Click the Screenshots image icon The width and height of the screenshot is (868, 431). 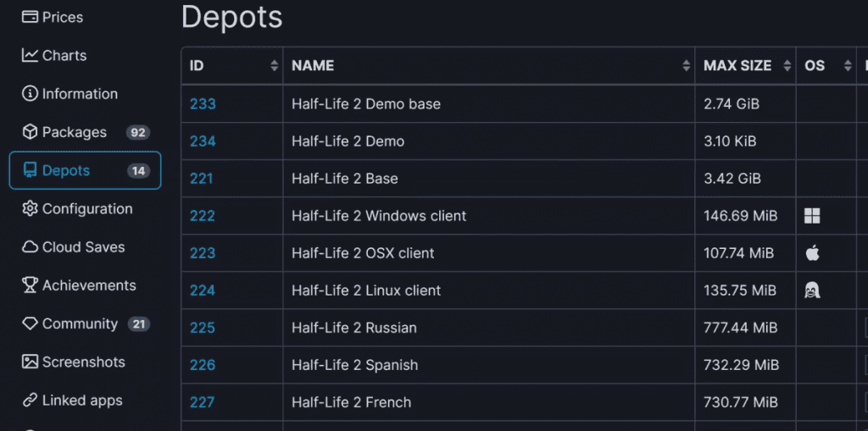pyautogui.click(x=31, y=362)
